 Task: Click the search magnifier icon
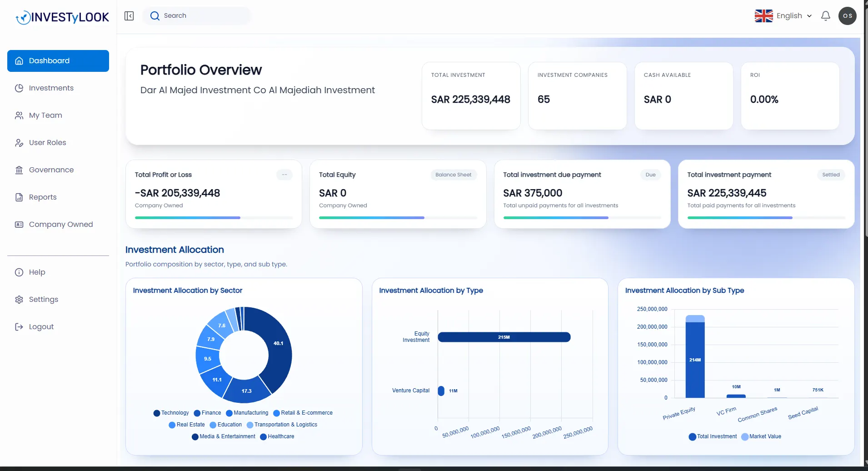tap(155, 16)
